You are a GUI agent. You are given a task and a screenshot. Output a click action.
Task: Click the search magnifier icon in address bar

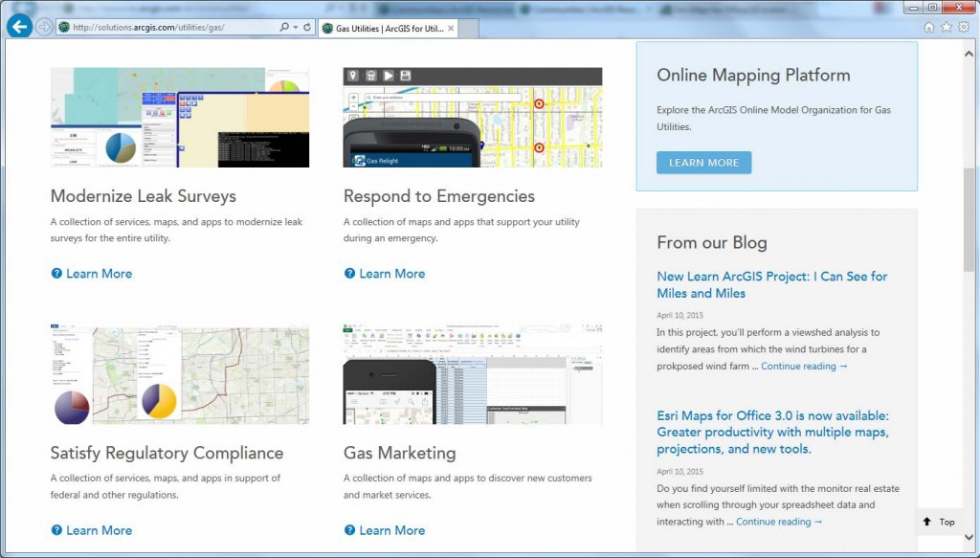point(284,28)
